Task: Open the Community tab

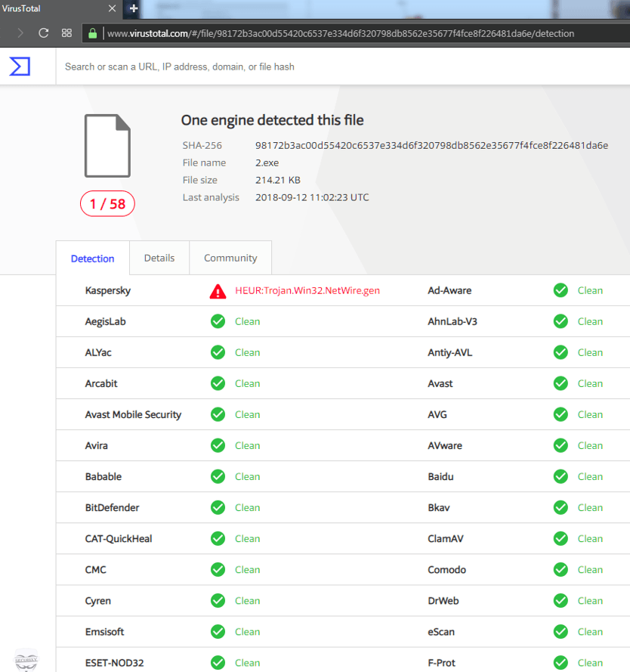Action: point(230,258)
